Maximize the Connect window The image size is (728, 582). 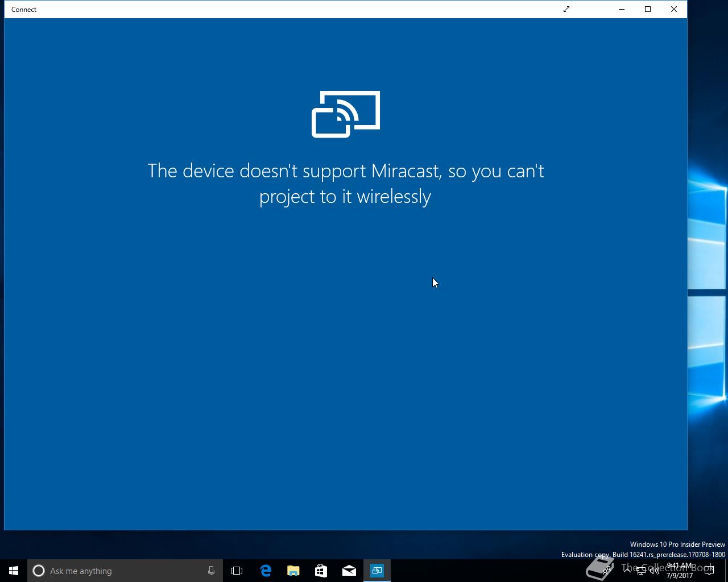648,9
